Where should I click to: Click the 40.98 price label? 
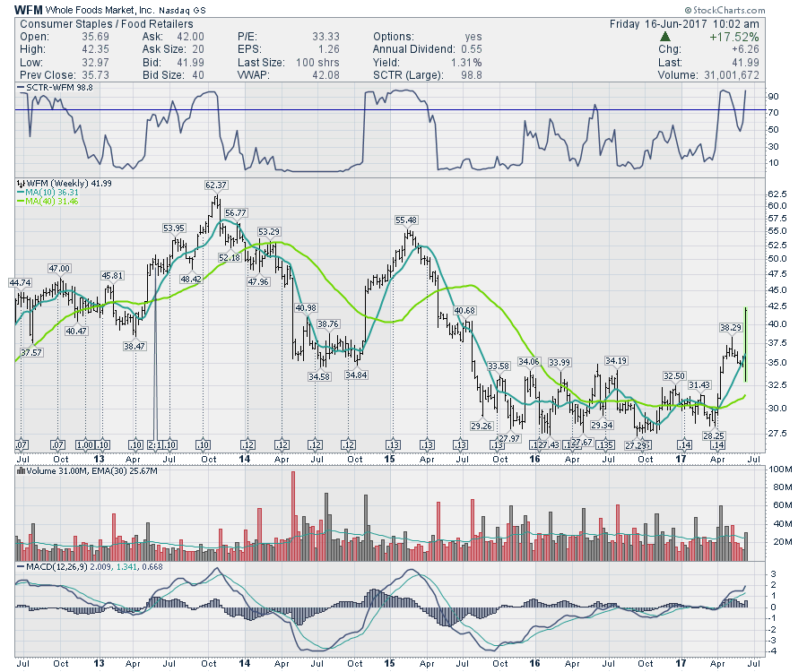tap(306, 308)
